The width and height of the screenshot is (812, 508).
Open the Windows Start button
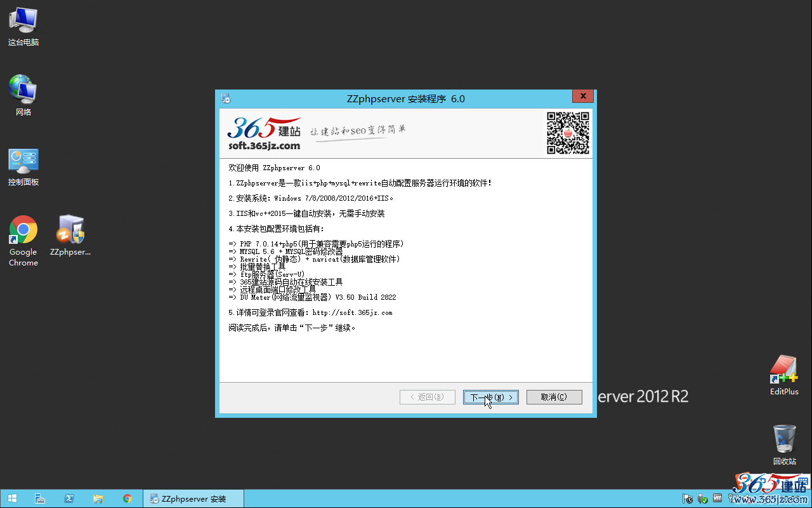12,498
